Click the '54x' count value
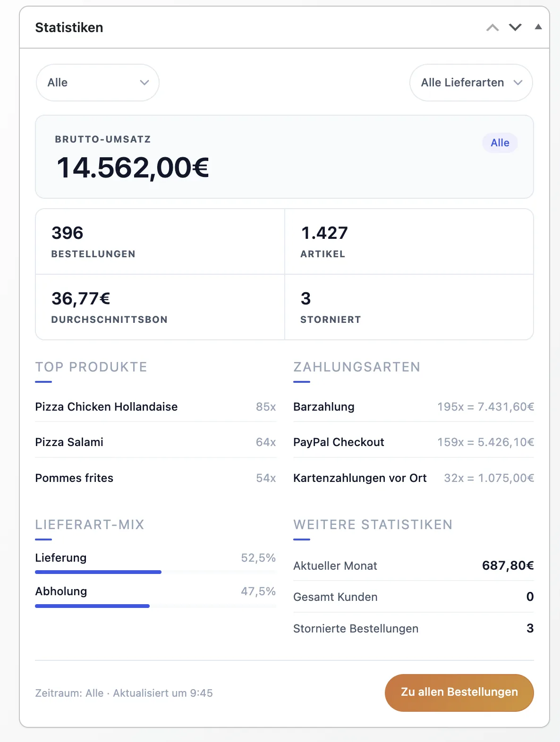The image size is (560, 742). [x=266, y=478]
